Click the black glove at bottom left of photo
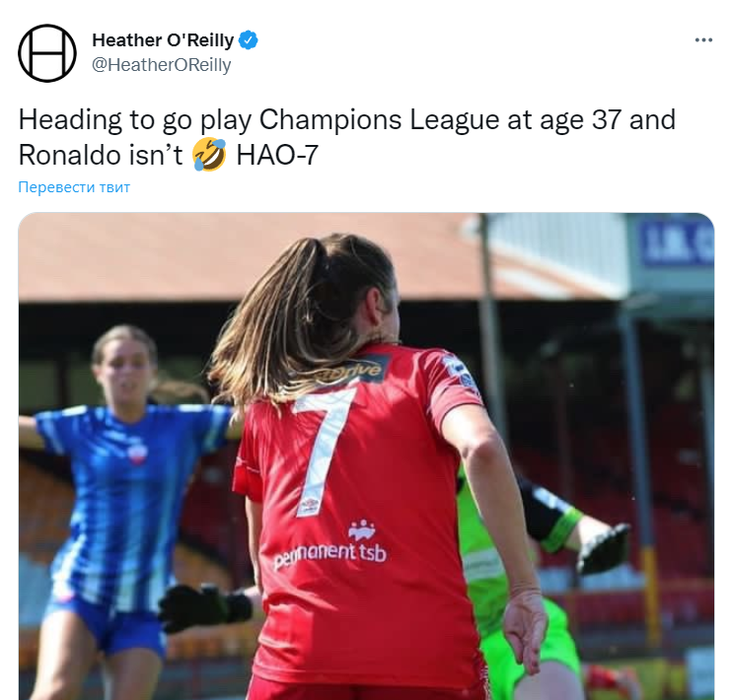 [204, 605]
